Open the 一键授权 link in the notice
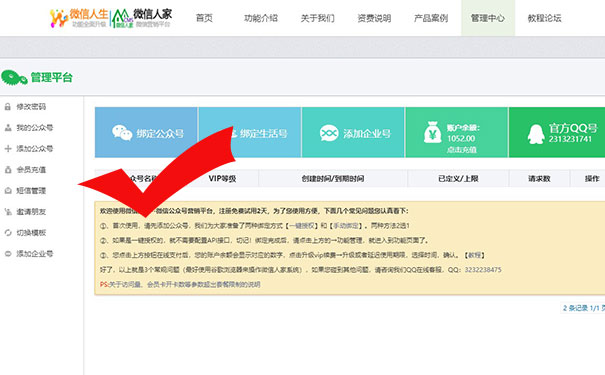Image resolution: width=605 pixels, height=375 pixels. pos(303,226)
